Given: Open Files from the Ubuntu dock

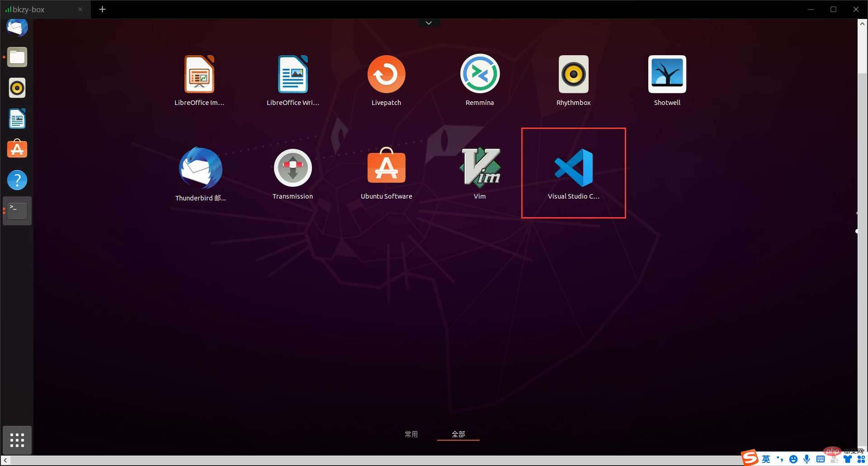Looking at the screenshot, I should [x=17, y=57].
